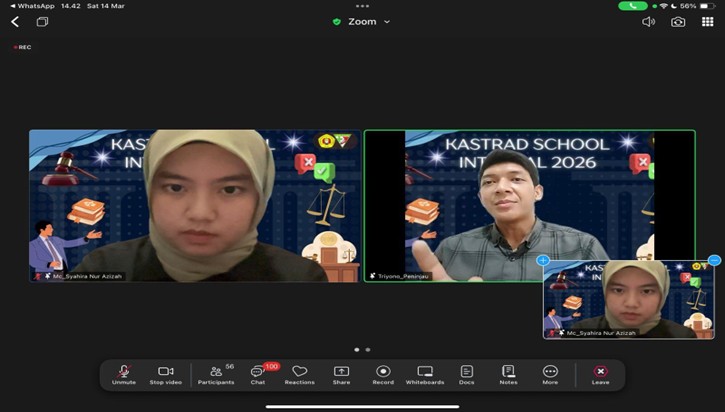
Task: Open Docs from the meeting toolbar
Action: coord(466,373)
